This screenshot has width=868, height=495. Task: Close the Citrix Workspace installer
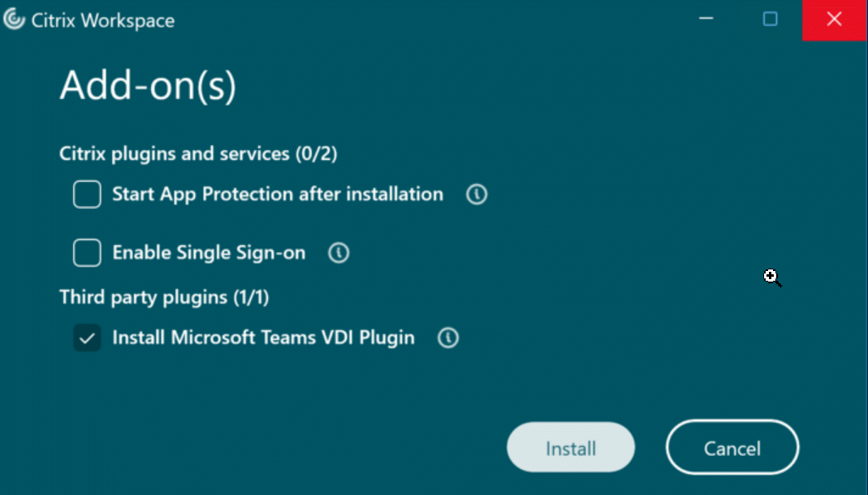point(834,19)
